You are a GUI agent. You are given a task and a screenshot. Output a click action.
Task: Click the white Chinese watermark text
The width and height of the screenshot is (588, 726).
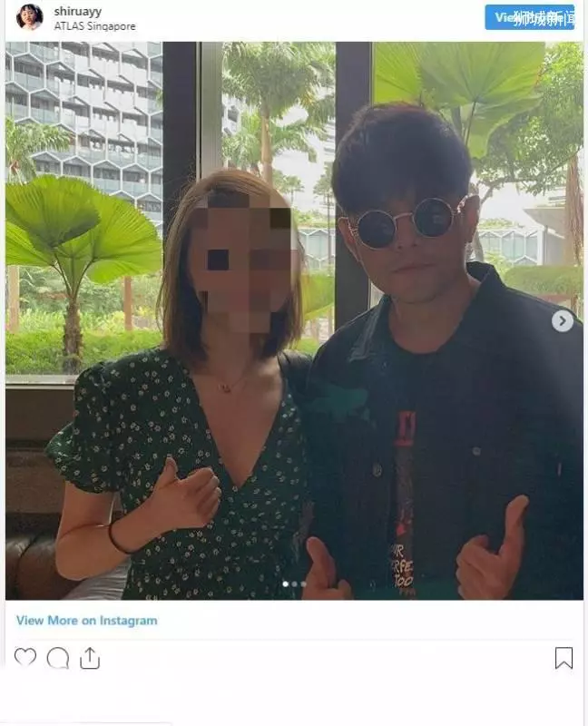[545, 18]
